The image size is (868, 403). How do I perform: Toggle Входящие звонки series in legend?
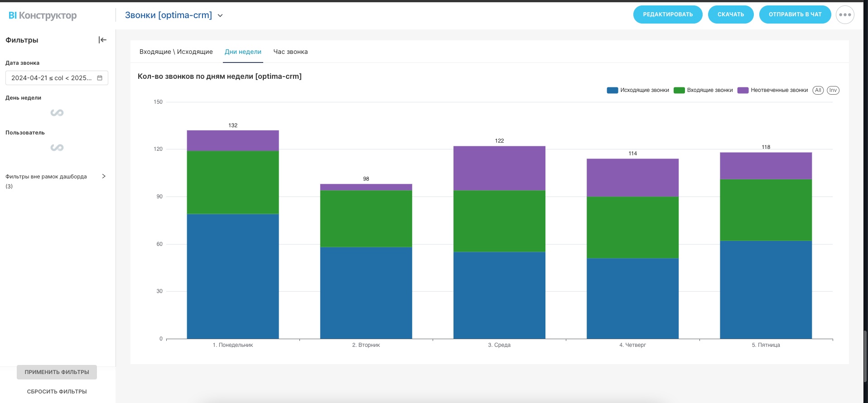pos(704,90)
